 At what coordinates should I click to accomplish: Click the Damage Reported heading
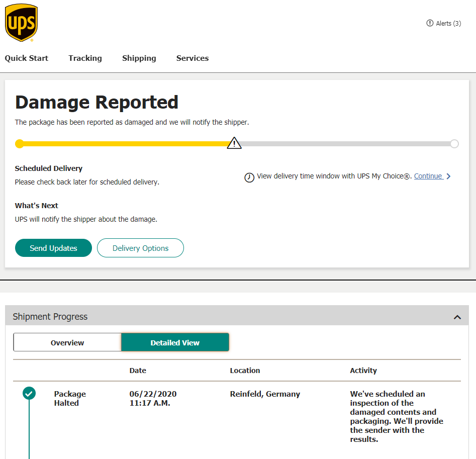coord(97,102)
